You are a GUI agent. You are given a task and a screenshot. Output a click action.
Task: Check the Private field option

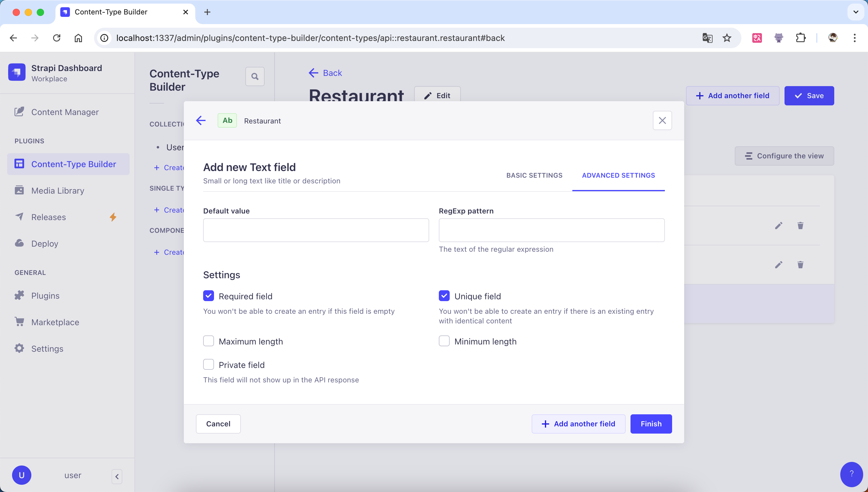[x=209, y=364]
